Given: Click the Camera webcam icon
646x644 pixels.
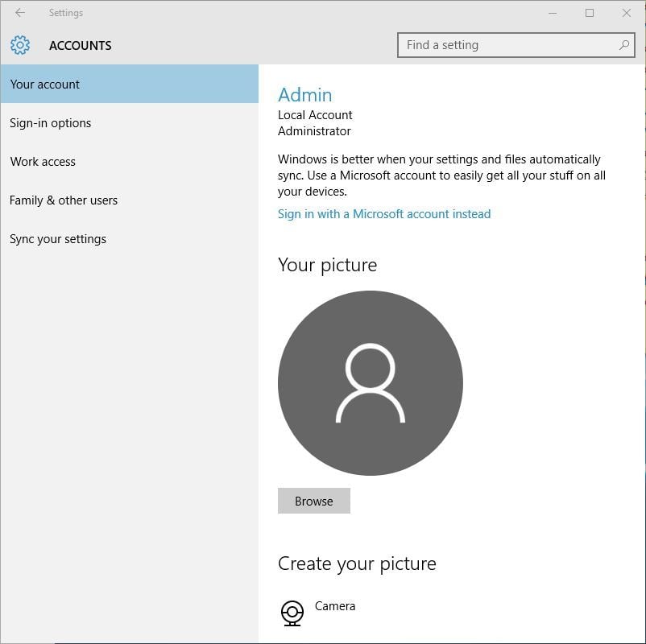Looking at the screenshot, I should [x=292, y=613].
